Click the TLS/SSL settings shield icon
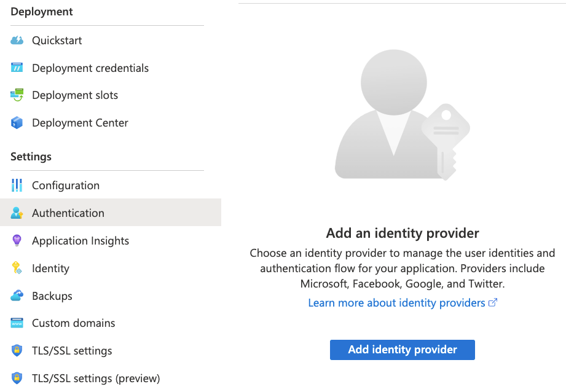566x392 pixels. (17, 350)
